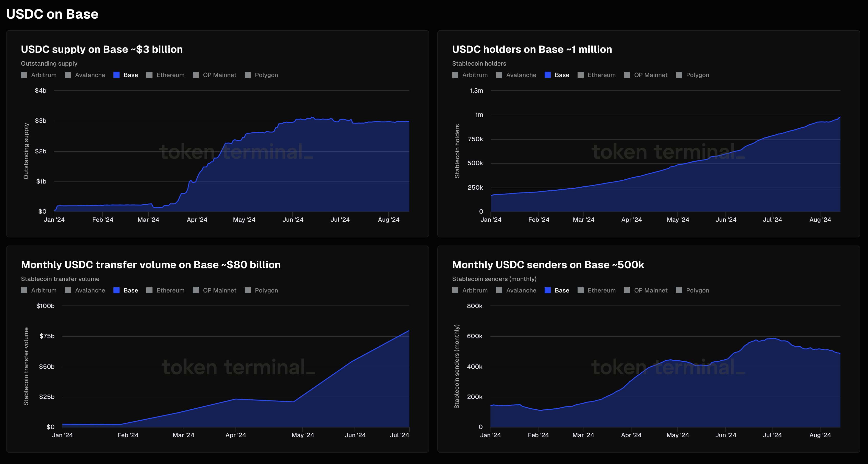Toggle OP Mainnet checkbox in transfer volume chart
Image resolution: width=868 pixels, height=464 pixels.
pyautogui.click(x=196, y=290)
